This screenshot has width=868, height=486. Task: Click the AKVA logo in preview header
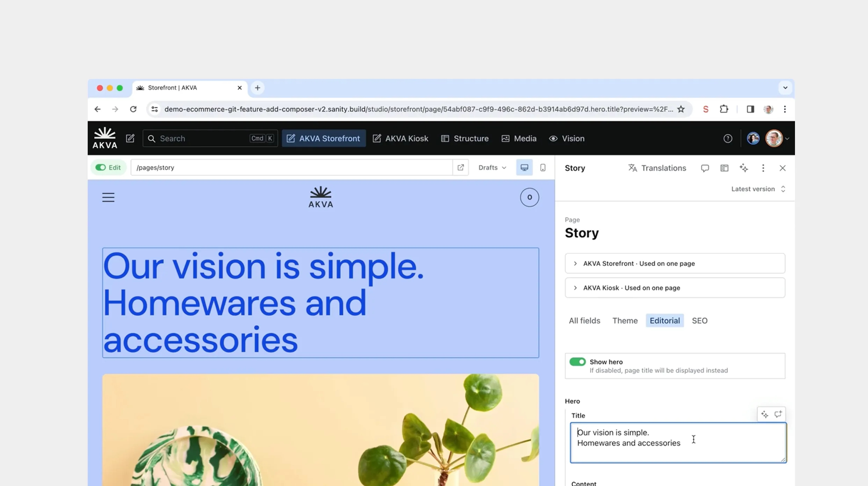tap(321, 197)
